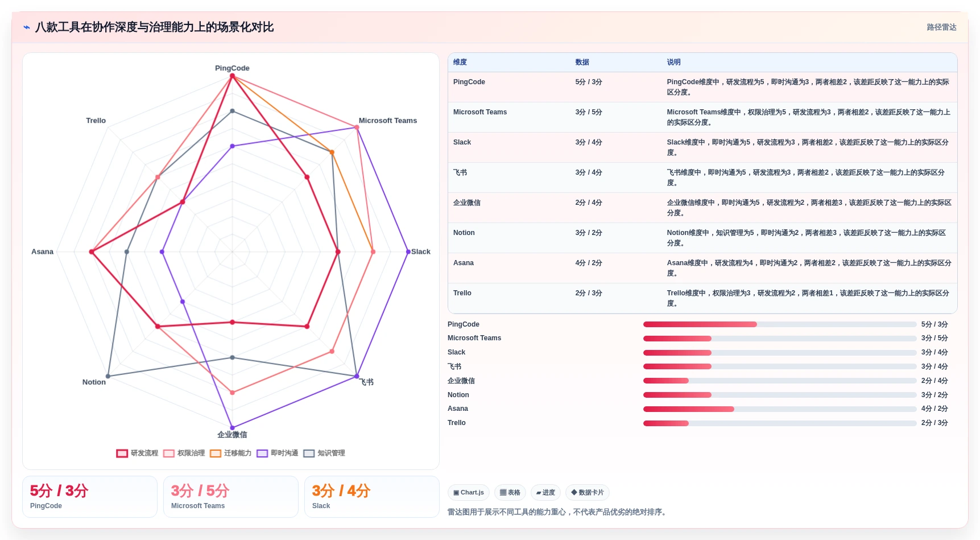This screenshot has height=540, width=980.
Task: Click the blue lightning icon beside the title
Action: pyautogui.click(x=27, y=27)
